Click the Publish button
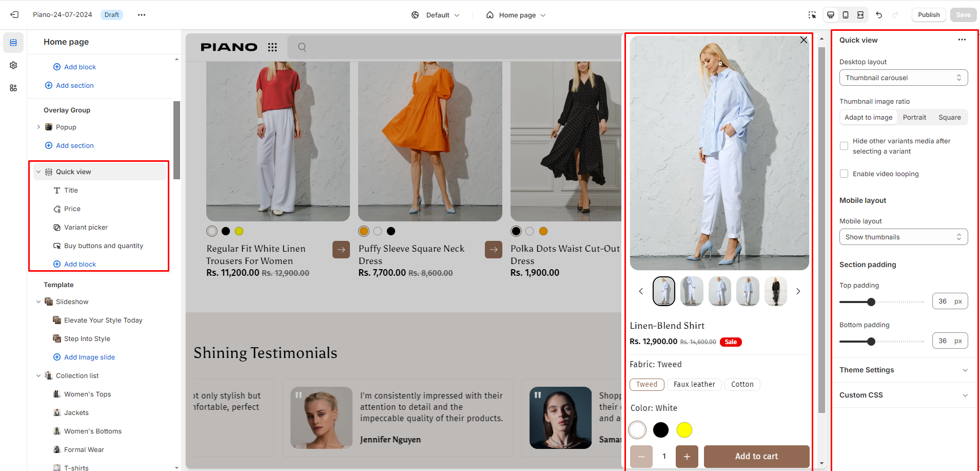Image resolution: width=980 pixels, height=471 pixels. [x=928, y=15]
